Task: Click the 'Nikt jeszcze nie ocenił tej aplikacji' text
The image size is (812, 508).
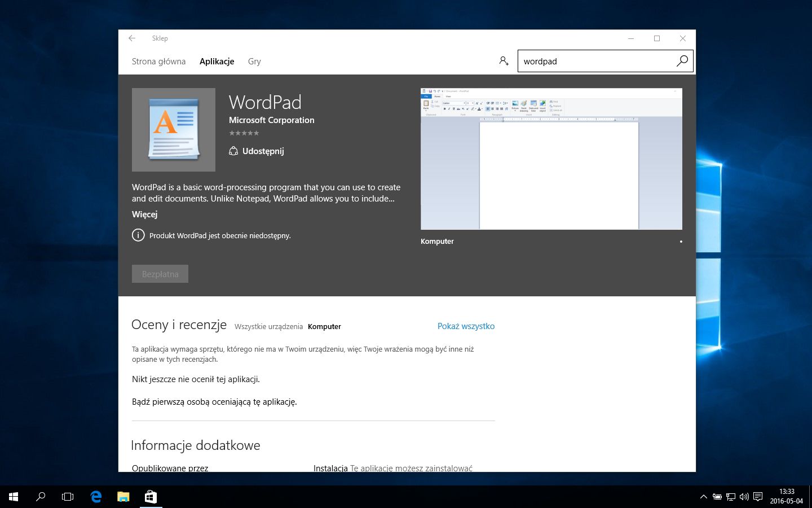Action: [196, 379]
